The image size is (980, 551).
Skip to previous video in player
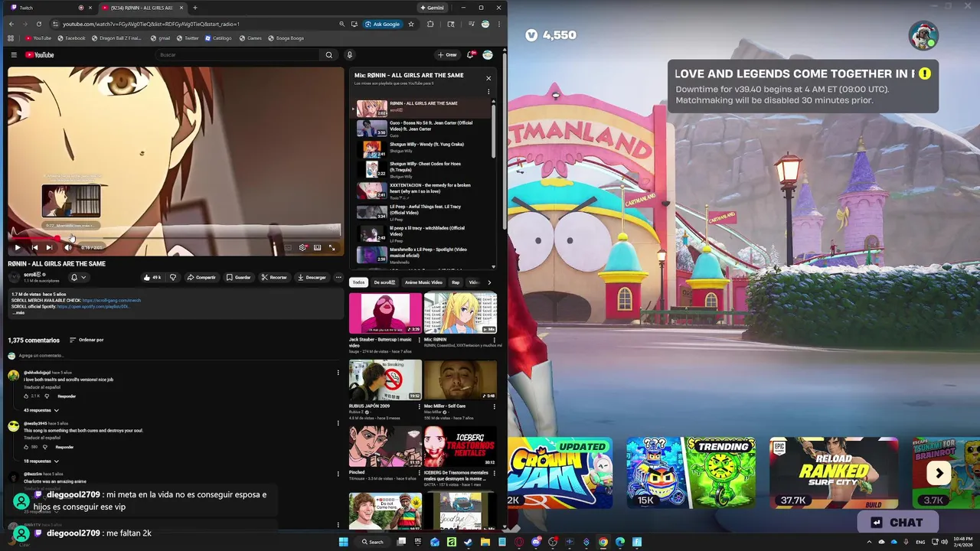click(x=34, y=247)
